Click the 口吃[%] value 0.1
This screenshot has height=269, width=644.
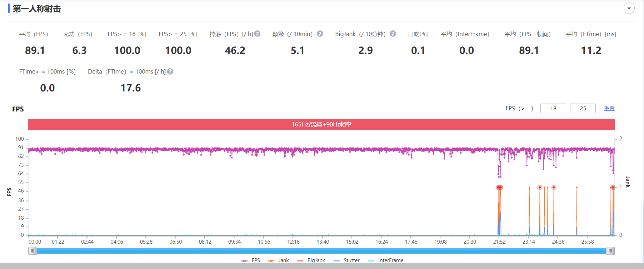pyautogui.click(x=418, y=50)
